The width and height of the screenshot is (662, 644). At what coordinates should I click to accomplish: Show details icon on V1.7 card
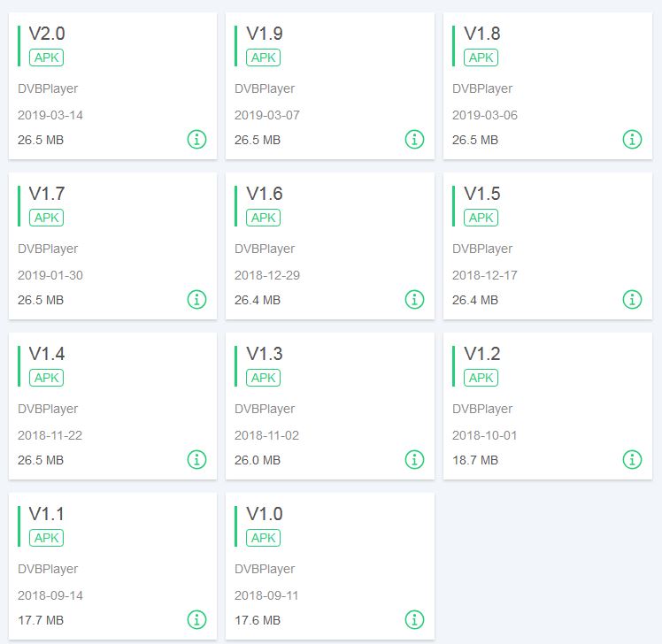[x=196, y=300]
